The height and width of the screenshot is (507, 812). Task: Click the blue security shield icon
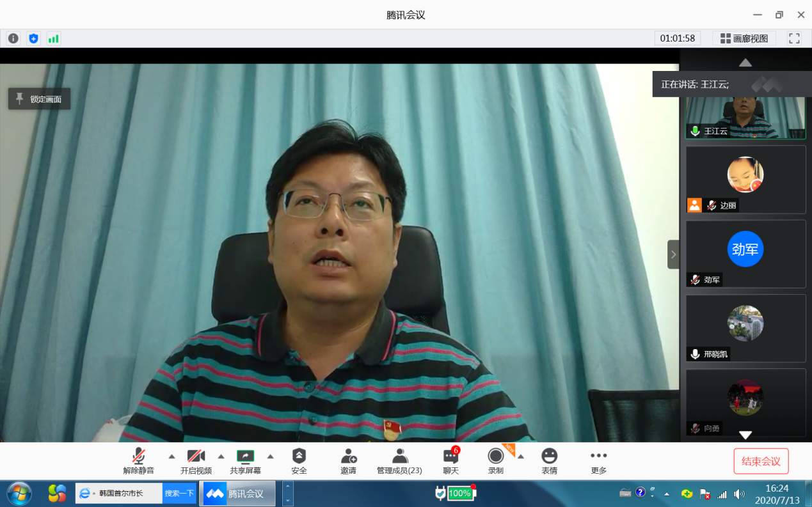tap(33, 38)
